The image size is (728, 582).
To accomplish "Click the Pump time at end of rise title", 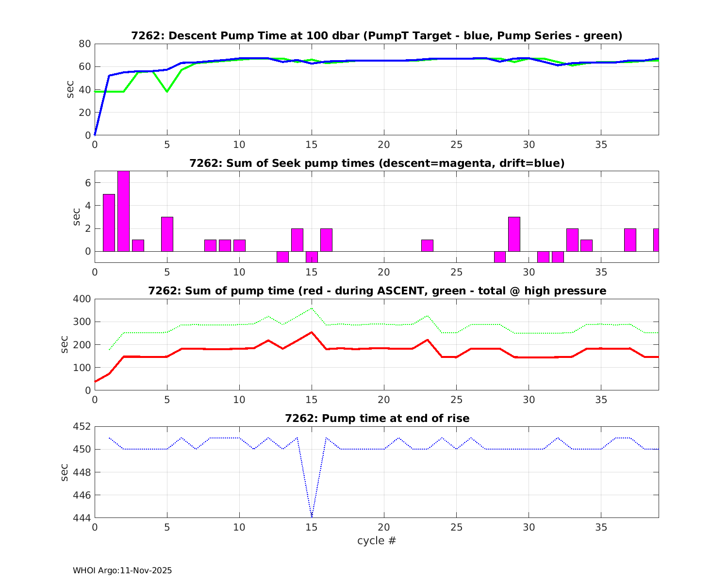I will [377, 418].
